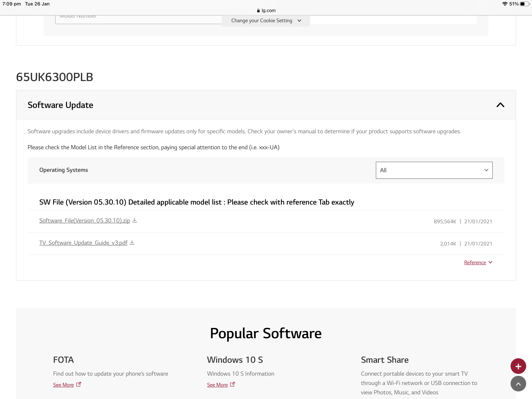
Task: Tap the lg.com address bar
Action: pyautogui.click(x=266, y=10)
